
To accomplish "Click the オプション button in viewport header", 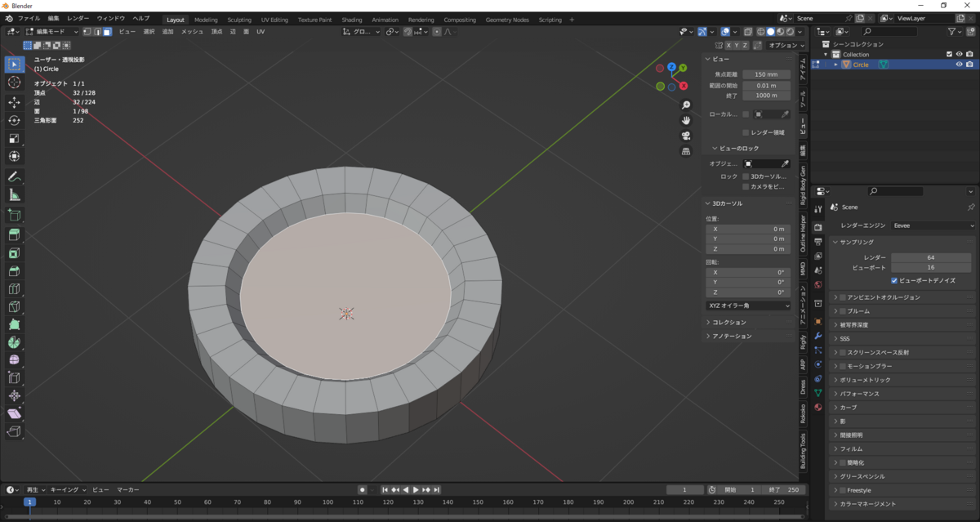I will [786, 46].
